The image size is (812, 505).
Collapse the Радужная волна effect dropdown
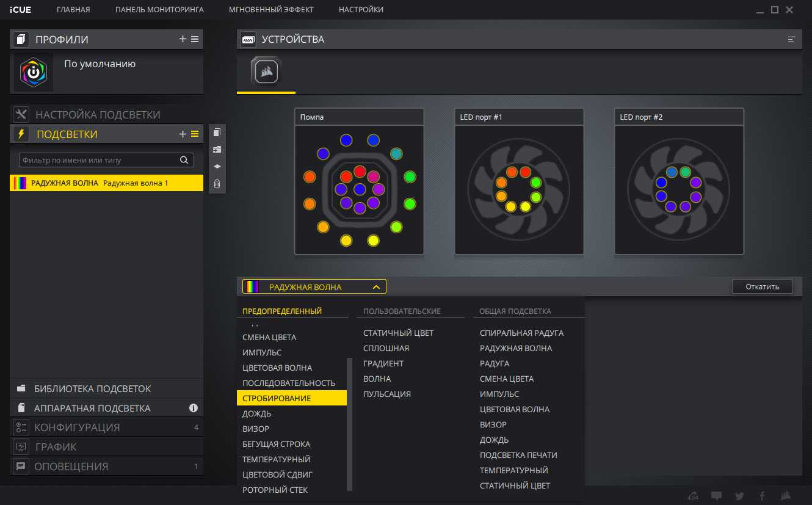(x=376, y=287)
